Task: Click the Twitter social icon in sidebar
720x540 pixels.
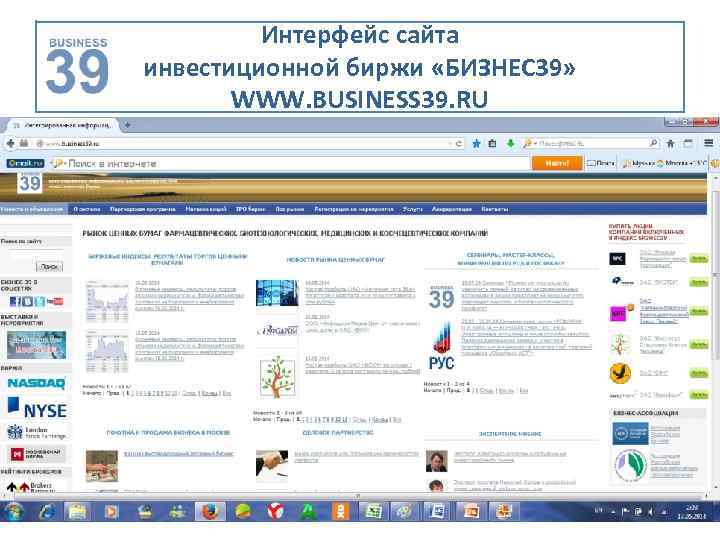Action: pos(40,301)
